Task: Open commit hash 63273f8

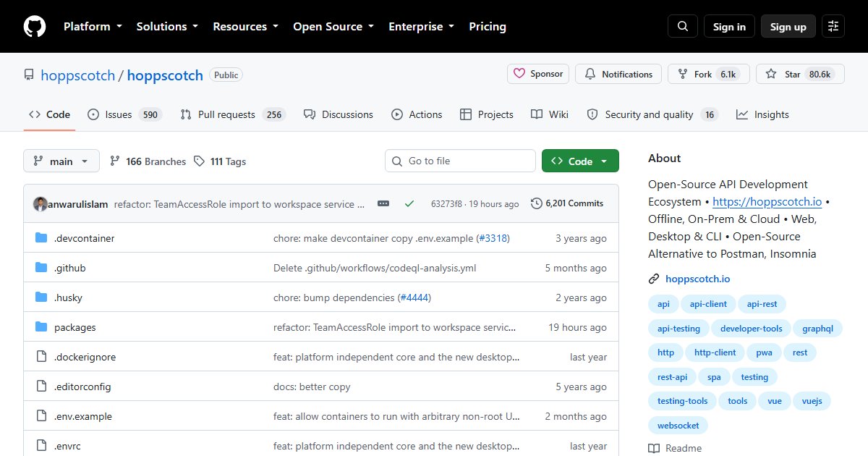Action: click(x=447, y=204)
